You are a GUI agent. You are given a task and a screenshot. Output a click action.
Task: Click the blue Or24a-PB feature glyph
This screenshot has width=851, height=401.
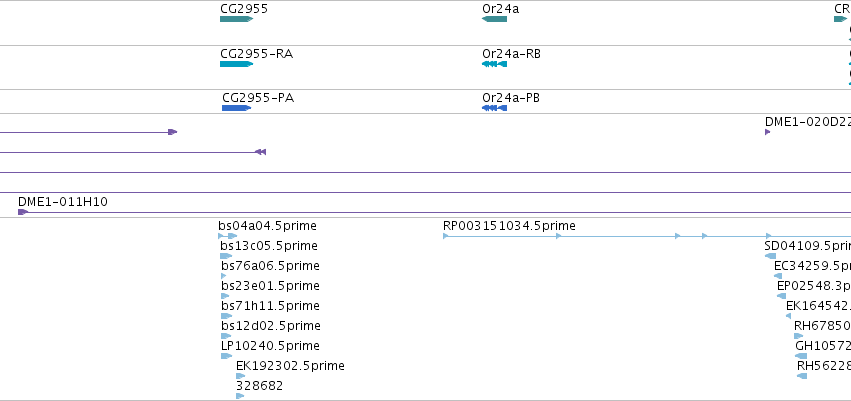tap(494, 108)
